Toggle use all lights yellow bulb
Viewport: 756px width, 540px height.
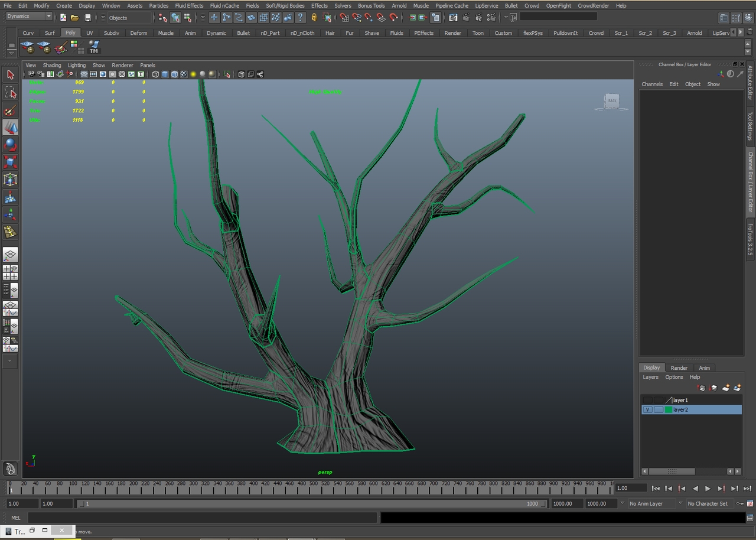point(193,74)
